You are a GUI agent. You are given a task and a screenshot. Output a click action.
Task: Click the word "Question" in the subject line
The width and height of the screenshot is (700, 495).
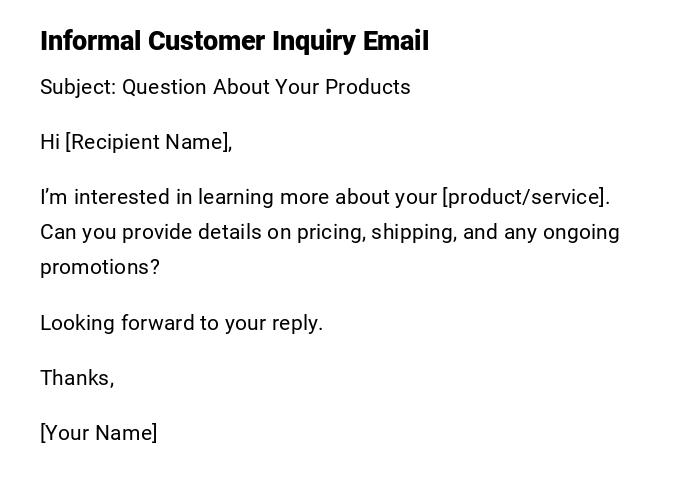pyautogui.click(x=164, y=87)
